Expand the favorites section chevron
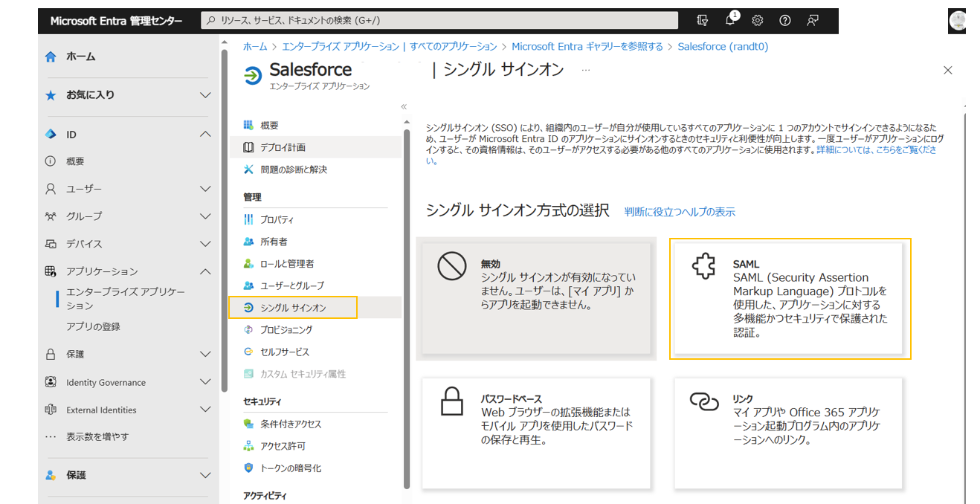Image resolution: width=980 pixels, height=504 pixels. (x=206, y=95)
